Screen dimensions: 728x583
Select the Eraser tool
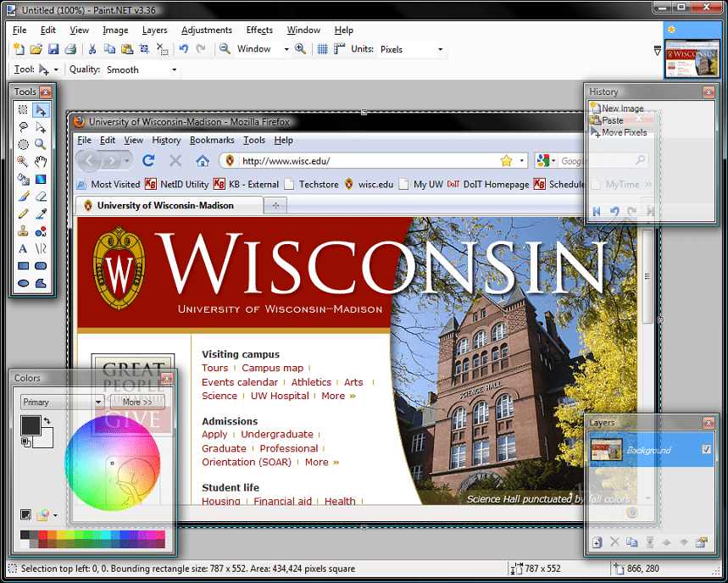coord(41,197)
